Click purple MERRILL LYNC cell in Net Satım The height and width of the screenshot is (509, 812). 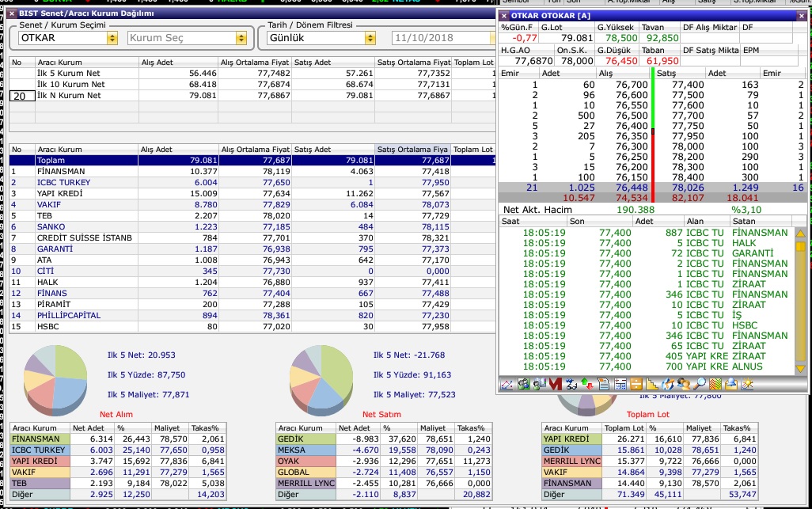(x=306, y=484)
